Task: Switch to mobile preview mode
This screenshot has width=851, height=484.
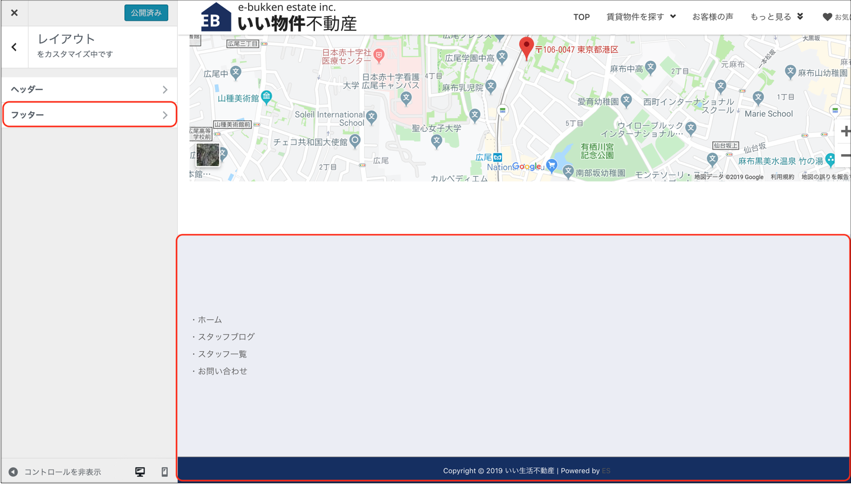Action: point(165,472)
